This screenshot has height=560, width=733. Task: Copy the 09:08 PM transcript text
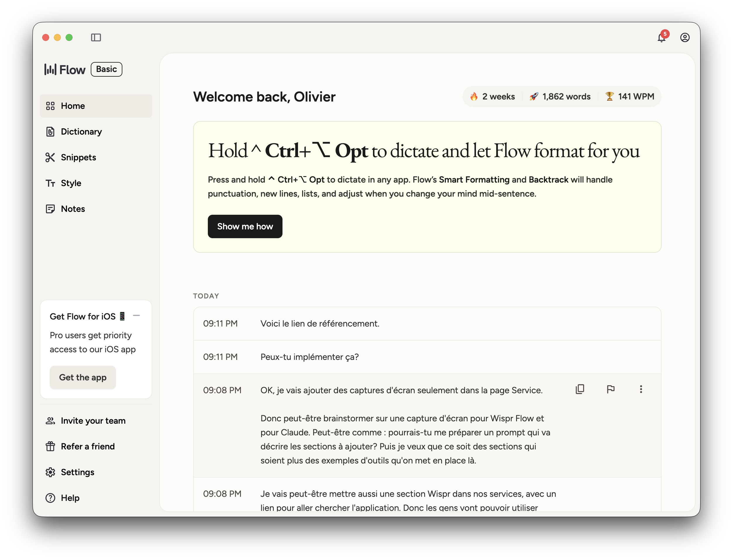pyautogui.click(x=580, y=389)
